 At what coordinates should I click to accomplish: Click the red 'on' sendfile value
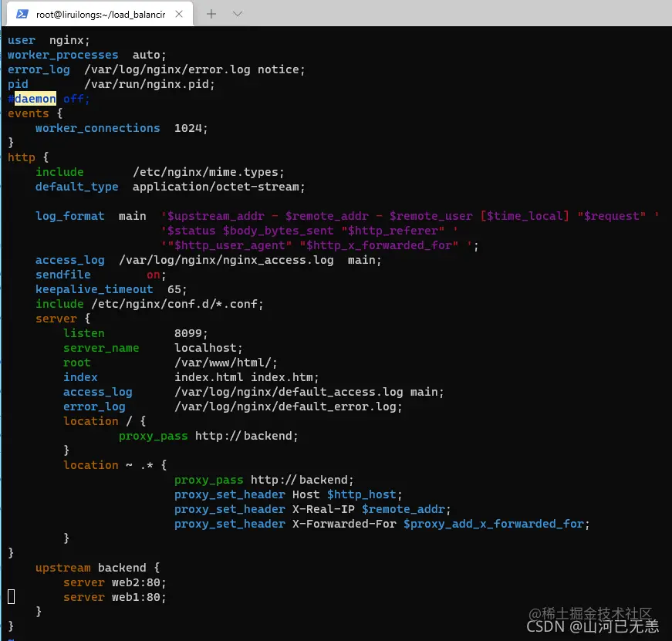click(x=153, y=275)
